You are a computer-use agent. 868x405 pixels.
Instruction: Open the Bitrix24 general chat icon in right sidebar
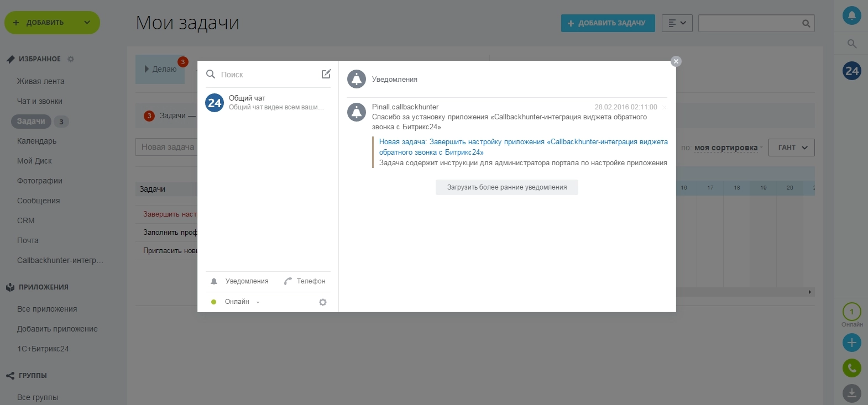click(x=851, y=71)
